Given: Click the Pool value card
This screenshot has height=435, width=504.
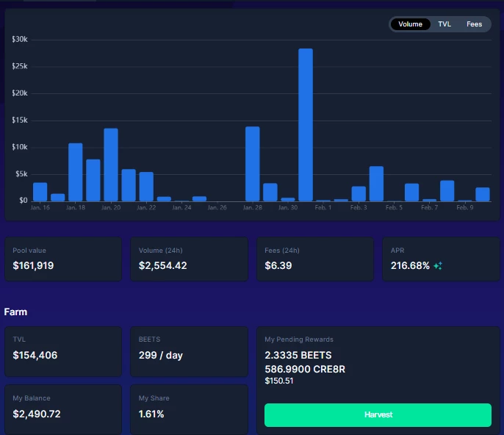Looking at the screenshot, I should [x=63, y=259].
